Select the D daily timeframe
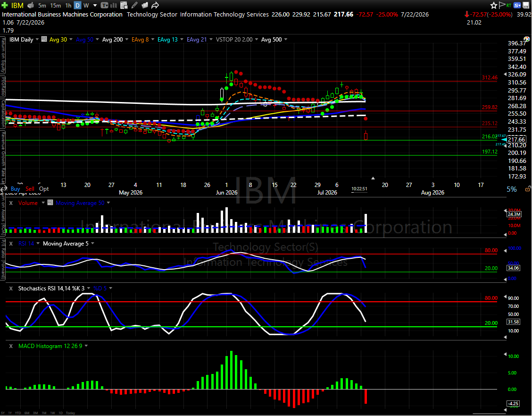 77,6
